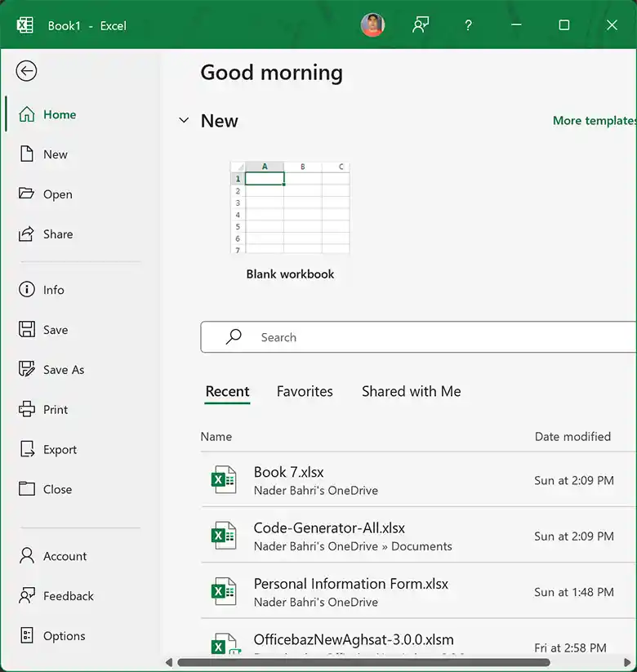This screenshot has width=637, height=672.
Task: Click Save As in the sidebar
Action: pyautogui.click(x=51, y=369)
